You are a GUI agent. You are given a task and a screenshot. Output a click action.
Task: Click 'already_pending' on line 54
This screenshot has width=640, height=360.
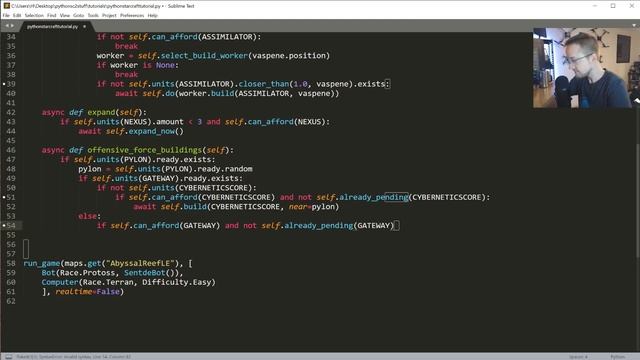coord(318,225)
